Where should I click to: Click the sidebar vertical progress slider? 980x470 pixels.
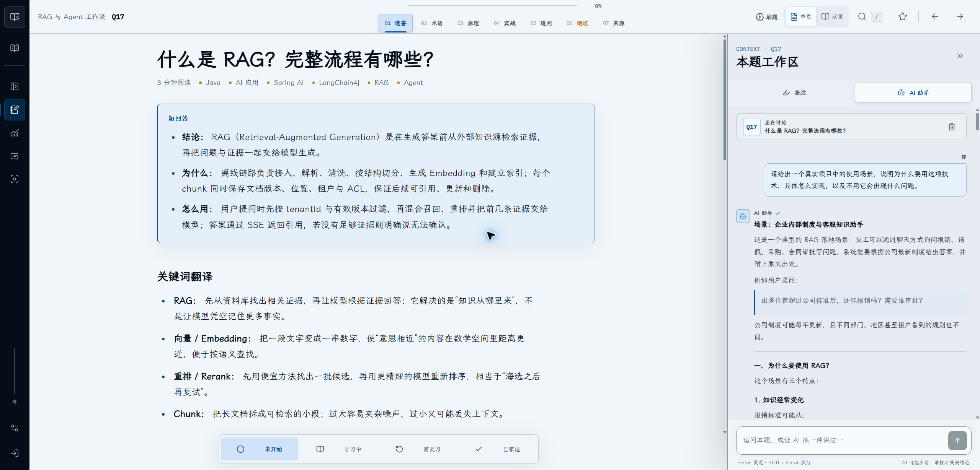tap(15, 371)
